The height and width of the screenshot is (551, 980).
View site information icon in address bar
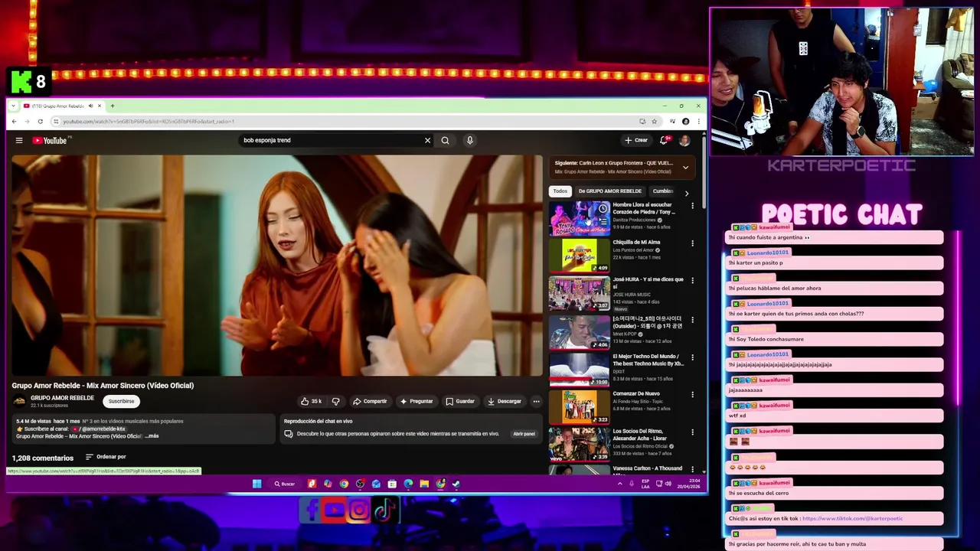55,121
